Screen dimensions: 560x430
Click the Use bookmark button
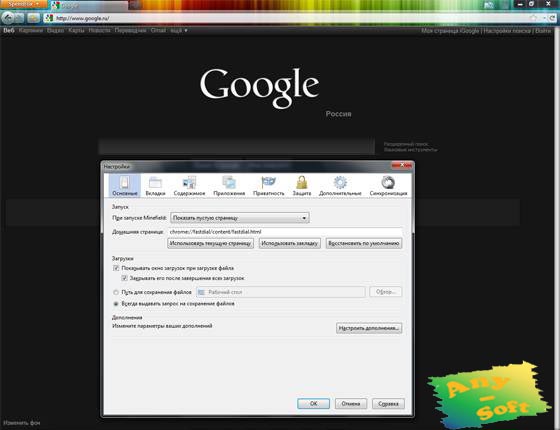tap(290, 243)
